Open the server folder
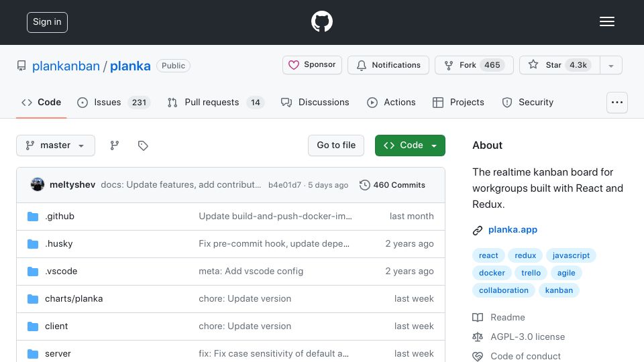The width and height of the screenshot is (644, 362). [x=58, y=354]
